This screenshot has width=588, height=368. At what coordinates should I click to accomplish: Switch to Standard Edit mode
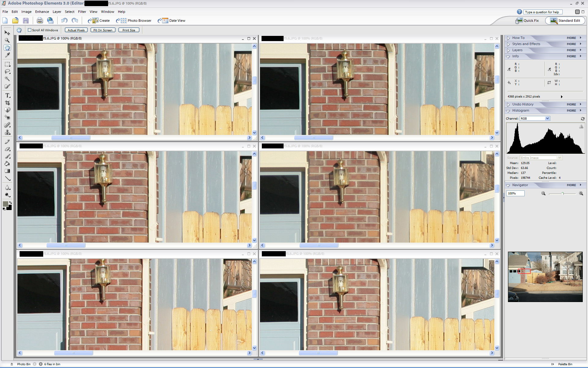[565, 21]
